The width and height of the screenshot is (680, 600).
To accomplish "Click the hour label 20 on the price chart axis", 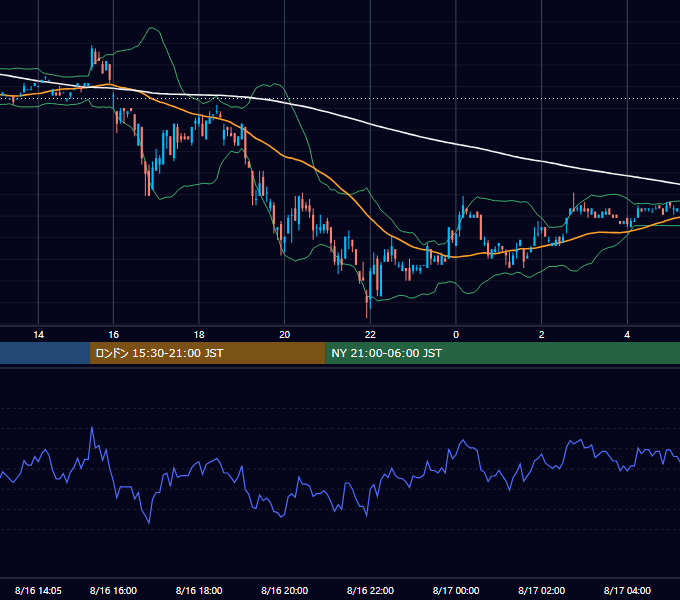I will [x=284, y=335].
